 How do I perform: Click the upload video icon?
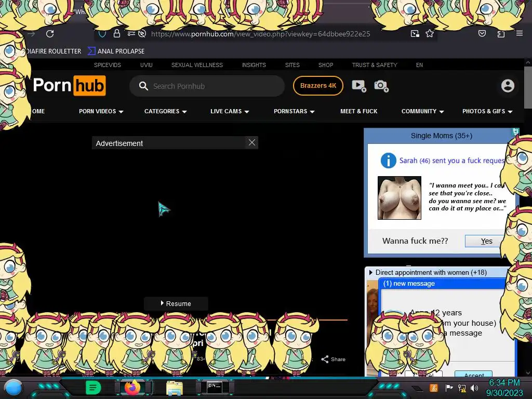[x=358, y=86]
